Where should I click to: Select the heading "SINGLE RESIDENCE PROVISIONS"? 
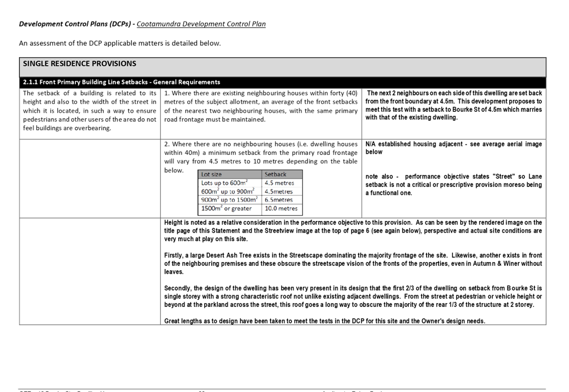point(79,64)
